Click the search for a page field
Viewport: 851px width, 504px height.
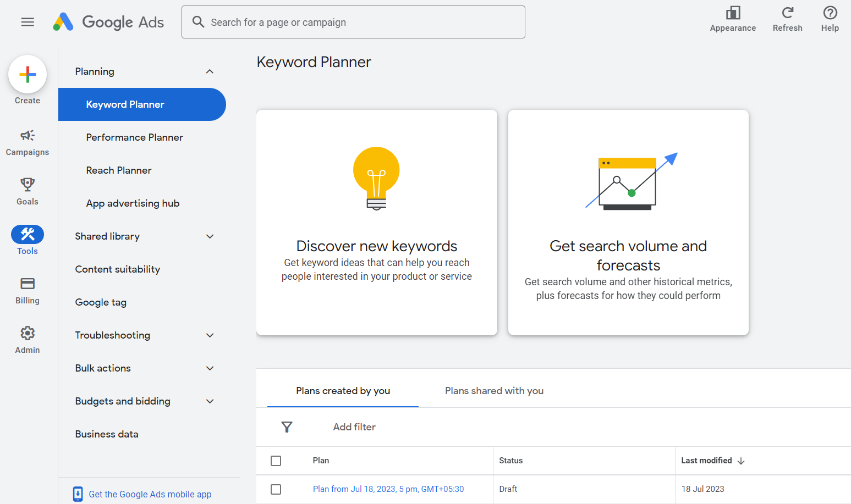point(353,22)
